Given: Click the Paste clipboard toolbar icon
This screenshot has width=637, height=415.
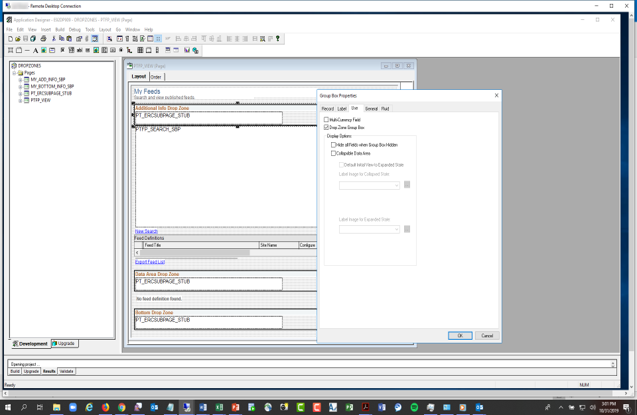Looking at the screenshot, I should (x=69, y=39).
